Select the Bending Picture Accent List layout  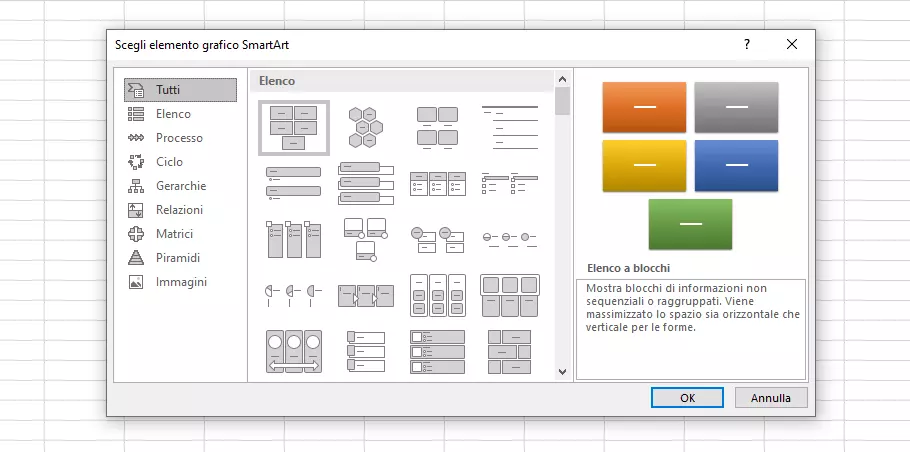click(x=366, y=239)
